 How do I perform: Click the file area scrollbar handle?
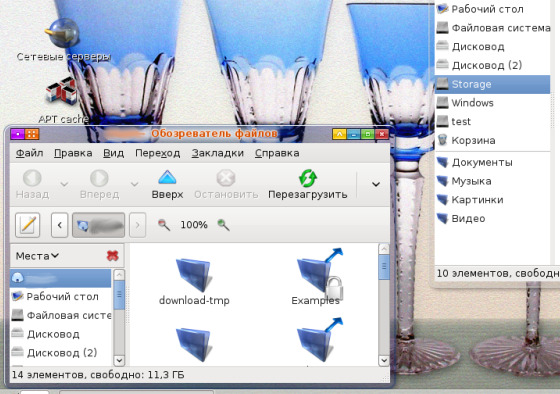384,266
